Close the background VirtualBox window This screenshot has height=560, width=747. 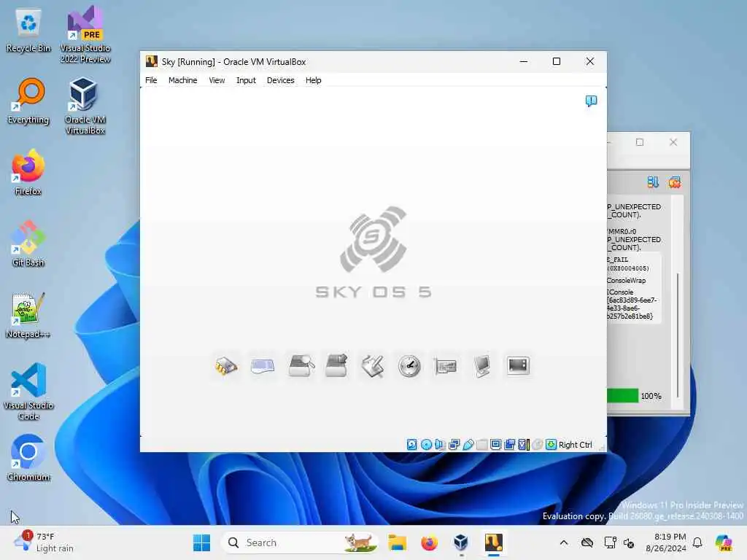[x=673, y=142]
